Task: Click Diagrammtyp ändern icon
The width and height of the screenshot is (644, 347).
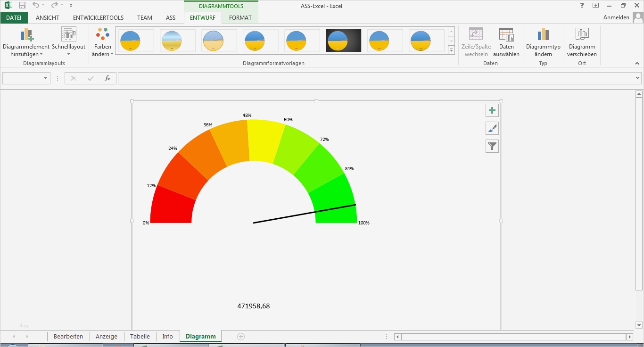Action: click(543, 35)
